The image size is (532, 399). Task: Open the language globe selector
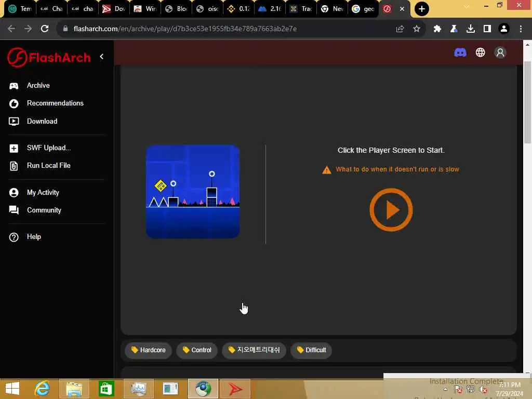point(480,52)
